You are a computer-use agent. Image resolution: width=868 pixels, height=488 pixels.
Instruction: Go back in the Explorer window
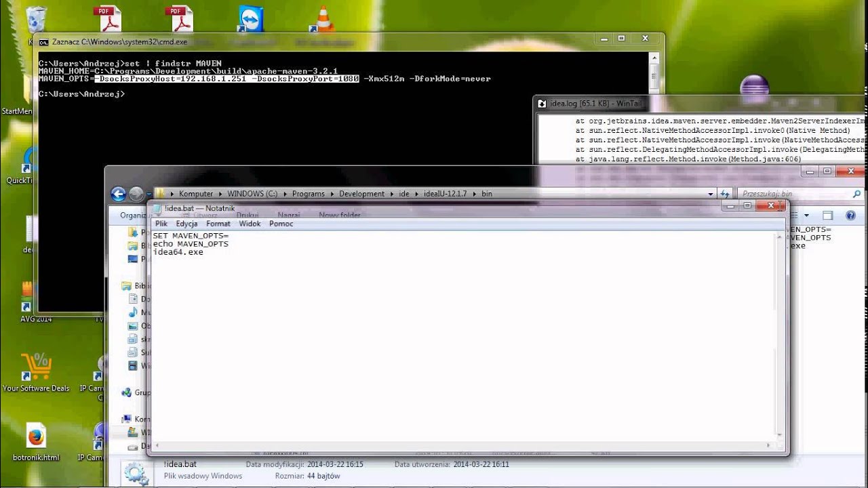click(x=119, y=194)
